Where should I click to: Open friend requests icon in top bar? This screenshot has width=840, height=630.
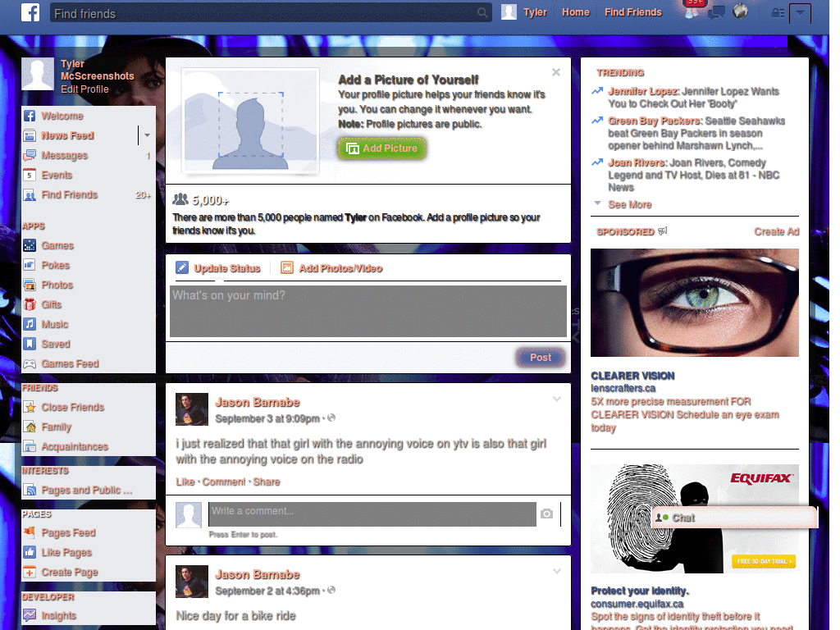point(692,11)
